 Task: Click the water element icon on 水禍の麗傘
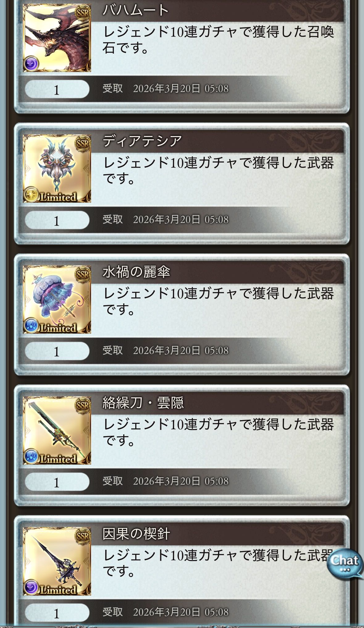31,326
